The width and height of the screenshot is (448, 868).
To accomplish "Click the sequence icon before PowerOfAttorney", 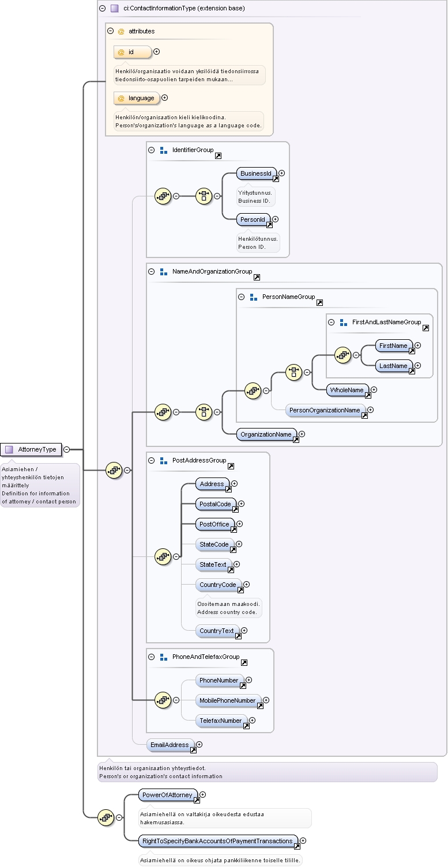I will 106,817.
